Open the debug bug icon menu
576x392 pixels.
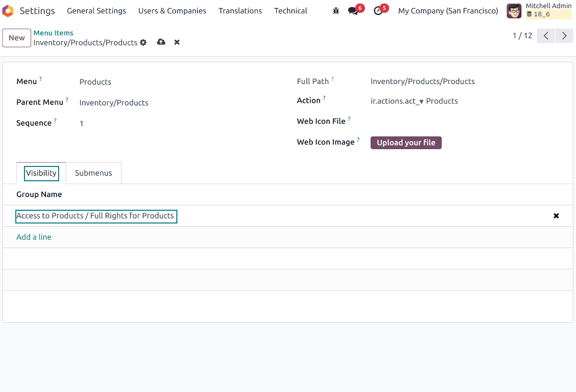[x=336, y=11]
